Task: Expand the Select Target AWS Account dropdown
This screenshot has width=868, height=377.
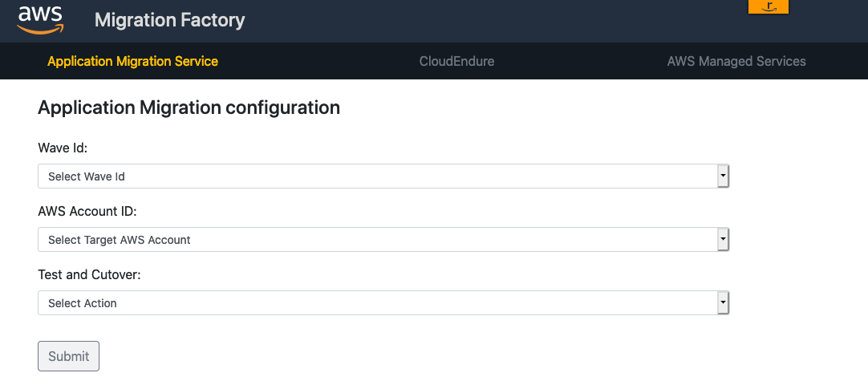Action: [x=383, y=240]
